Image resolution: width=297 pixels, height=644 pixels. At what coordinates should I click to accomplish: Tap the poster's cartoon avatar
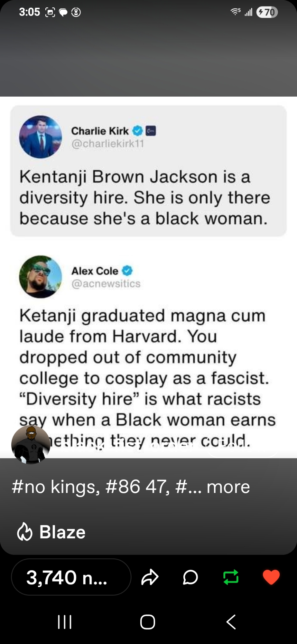[x=31, y=445]
